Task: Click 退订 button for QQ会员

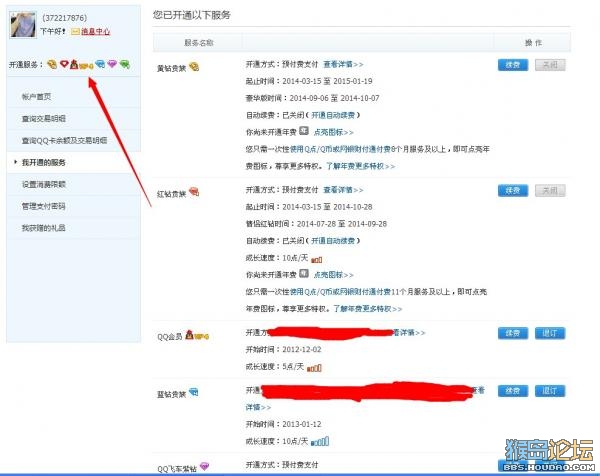Action: point(550,333)
